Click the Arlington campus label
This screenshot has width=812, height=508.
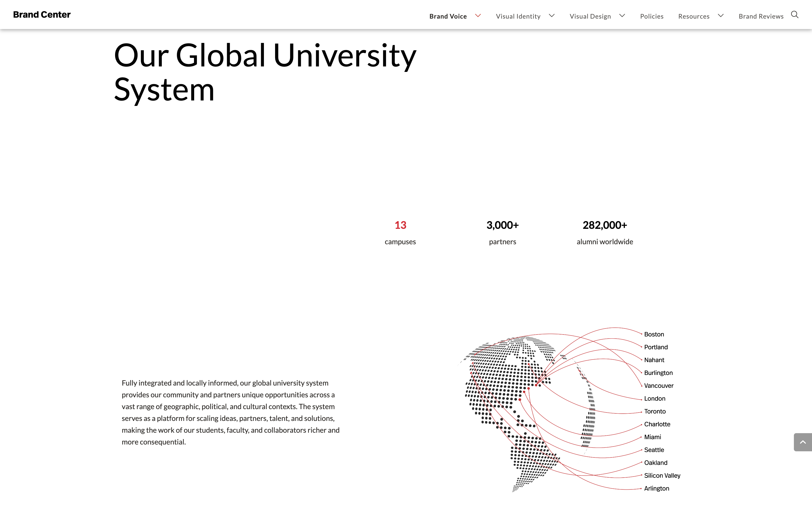[656, 488]
